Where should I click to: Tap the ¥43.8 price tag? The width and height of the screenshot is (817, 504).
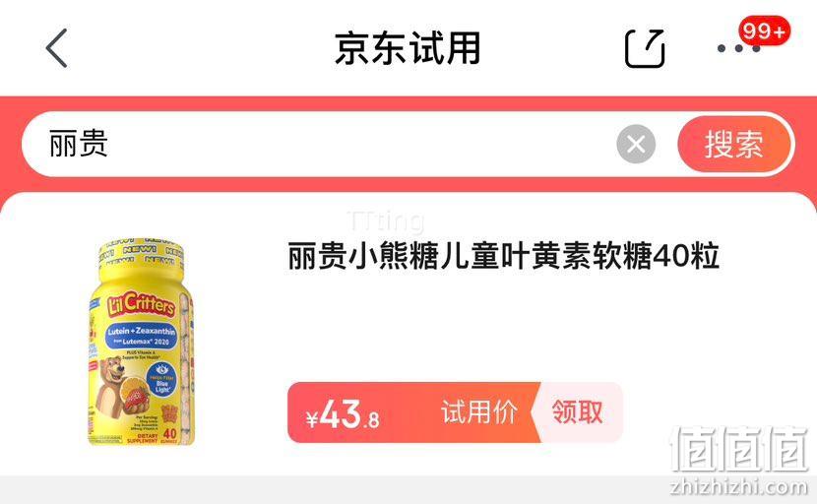(x=343, y=413)
